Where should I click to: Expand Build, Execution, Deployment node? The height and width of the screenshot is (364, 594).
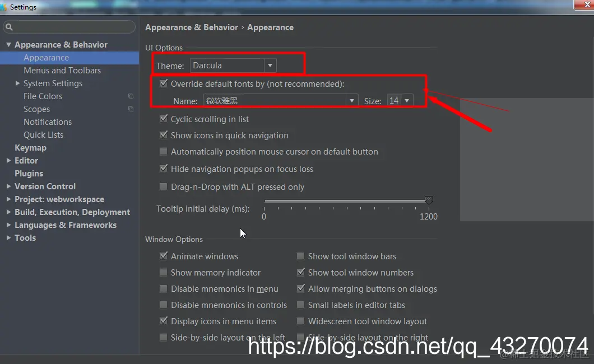[8, 212]
